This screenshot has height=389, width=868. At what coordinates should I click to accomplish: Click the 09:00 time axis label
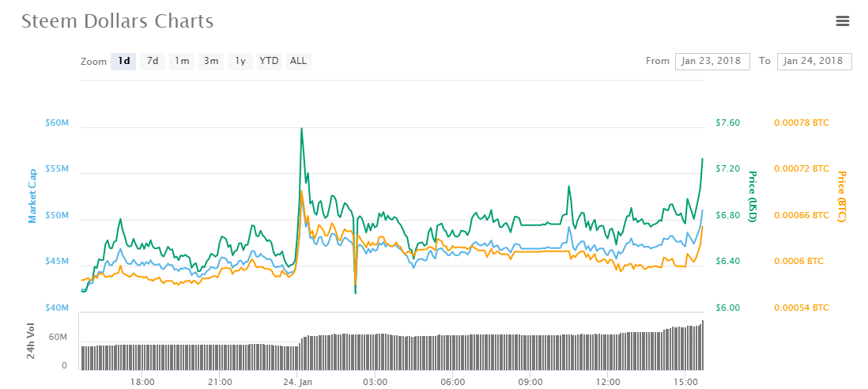coord(530,382)
